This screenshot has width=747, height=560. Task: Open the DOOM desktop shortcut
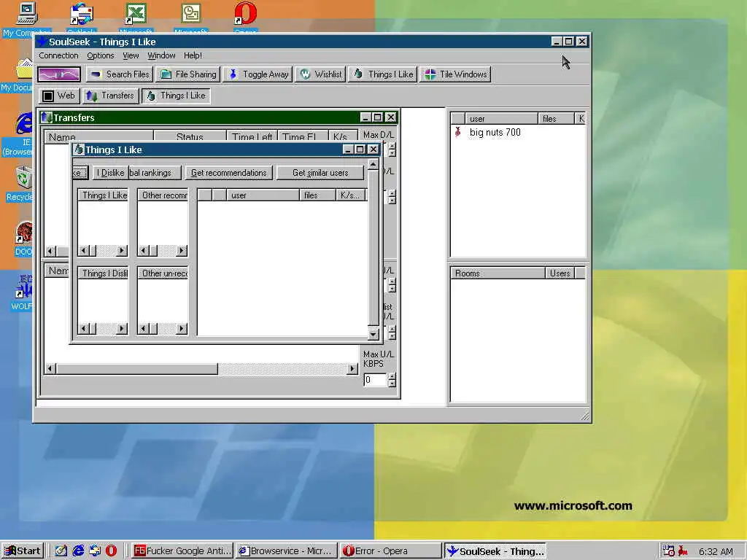coord(23,238)
